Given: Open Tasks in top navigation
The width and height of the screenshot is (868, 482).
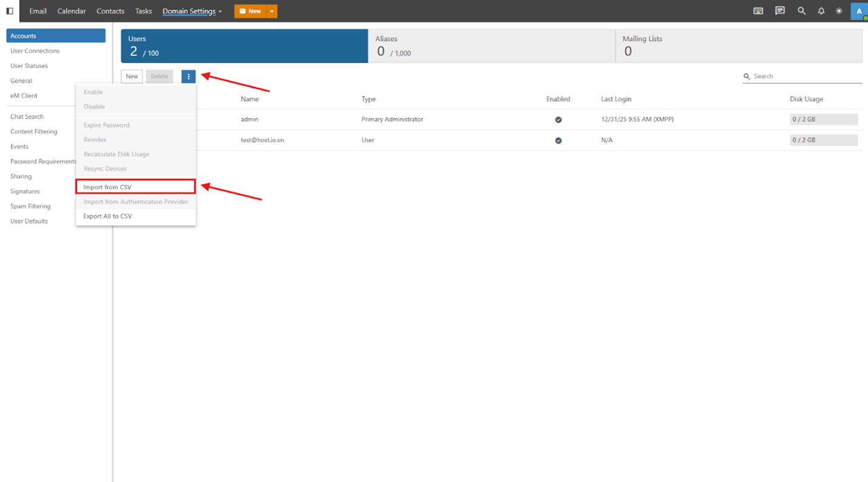Looking at the screenshot, I should coord(143,11).
